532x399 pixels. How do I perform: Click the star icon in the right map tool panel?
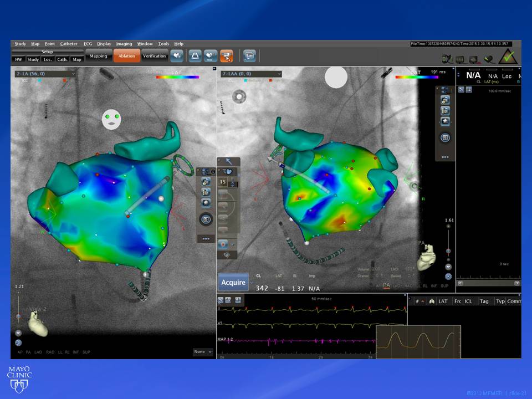click(445, 121)
